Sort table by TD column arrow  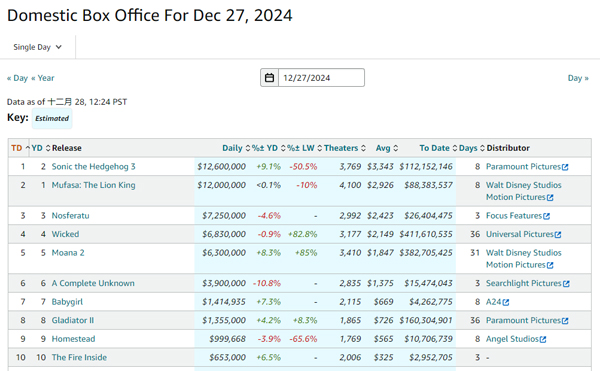[x=28, y=148]
